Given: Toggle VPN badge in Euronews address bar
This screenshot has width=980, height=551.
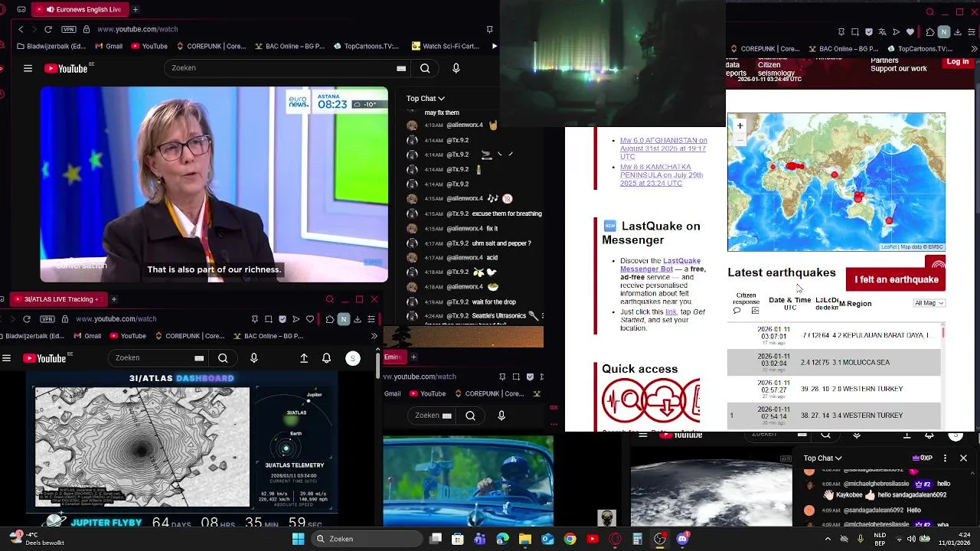Looking at the screenshot, I should click(x=69, y=29).
